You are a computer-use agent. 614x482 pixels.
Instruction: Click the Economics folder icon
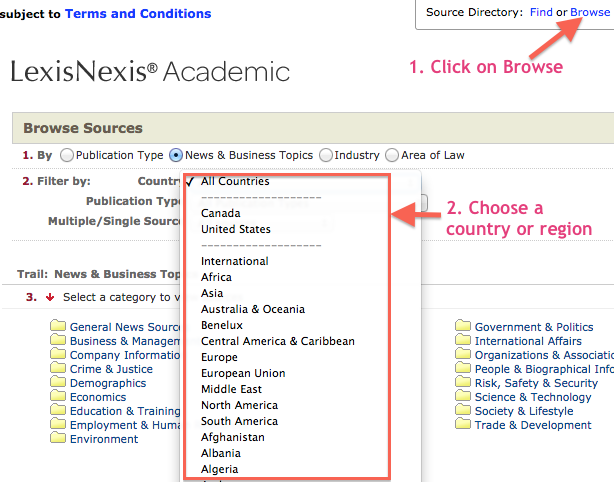click(58, 396)
